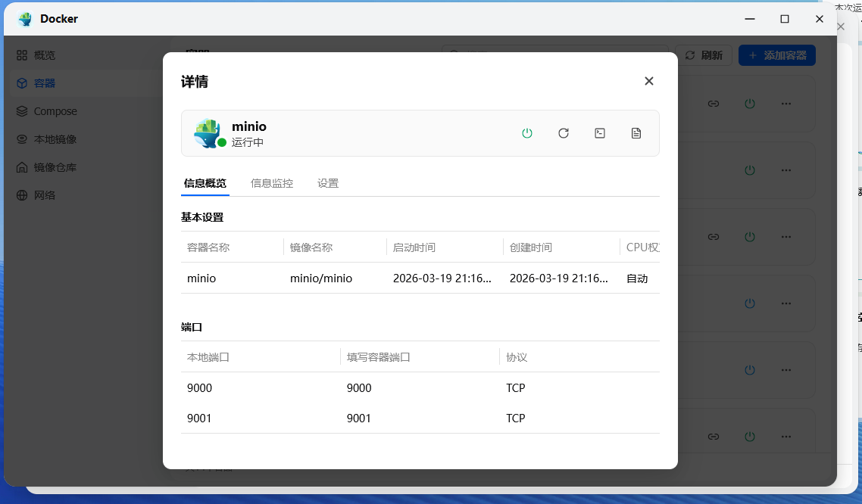Viewport: 862px width, 504px height.
Task: Click the 运行中 status text
Action: coord(248,142)
